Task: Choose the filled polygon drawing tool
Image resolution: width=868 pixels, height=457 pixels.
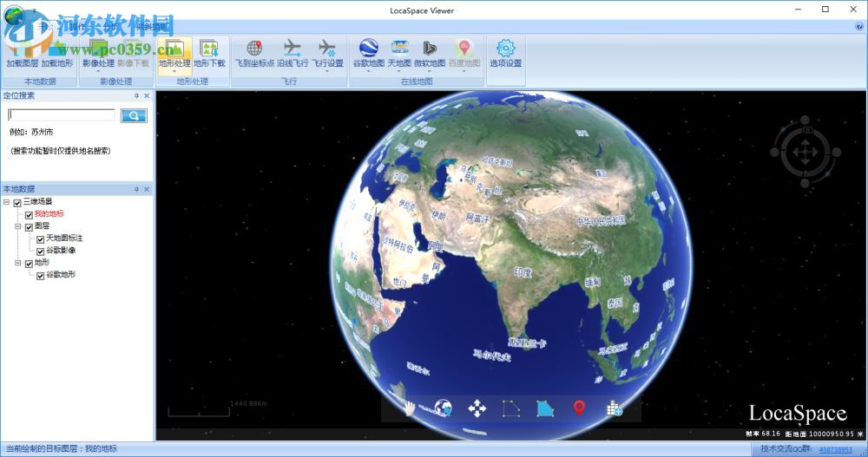Action: point(545,408)
